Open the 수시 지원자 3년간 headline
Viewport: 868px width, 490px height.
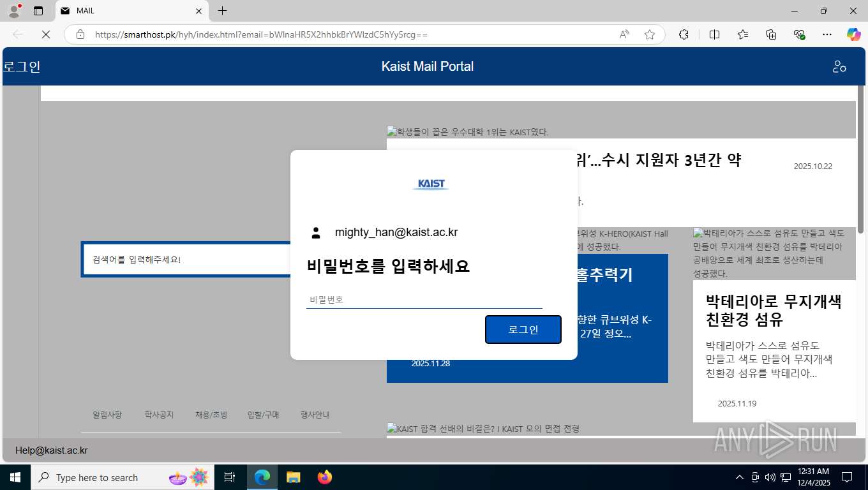tap(660, 160)
